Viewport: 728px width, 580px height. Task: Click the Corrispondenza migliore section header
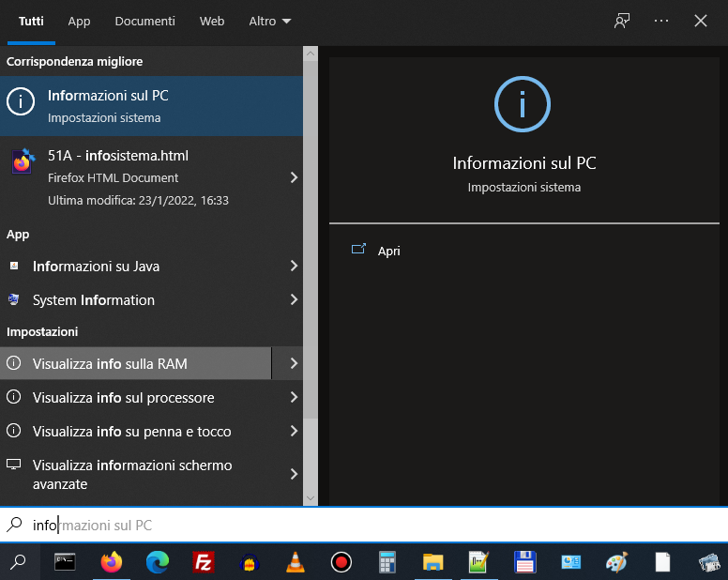(x=74, y=61)
